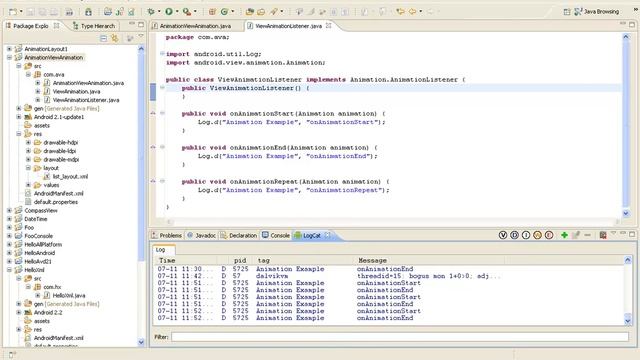Open Package Explorer view menu triangle
The image size is (640, 360).
click(141, 37)
